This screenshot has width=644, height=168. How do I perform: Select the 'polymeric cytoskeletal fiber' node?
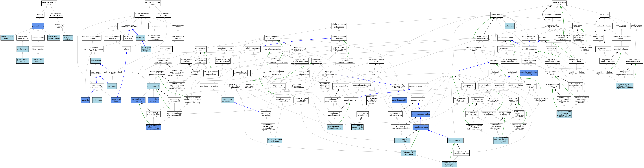(x=113, y=73)
